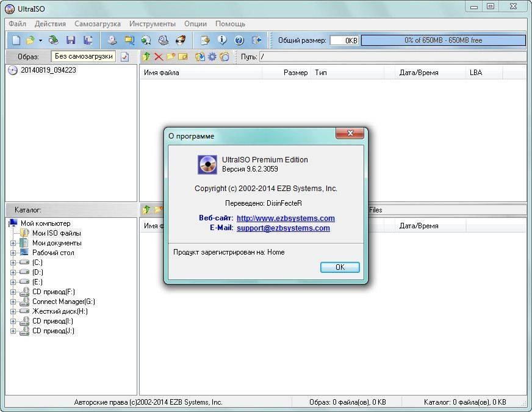Click the image properties check-document icon
This screenshot has height=412, width=532.
pyautogui.click(x=125, y=57)
